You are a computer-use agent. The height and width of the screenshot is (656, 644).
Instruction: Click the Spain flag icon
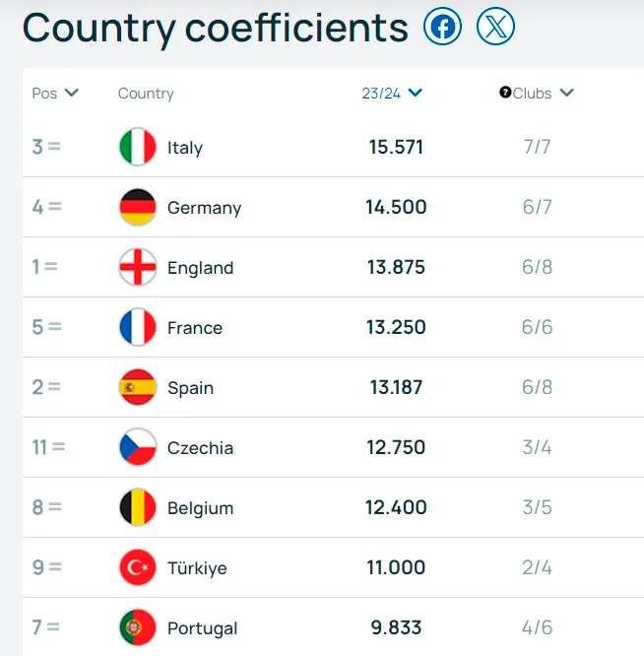coord(138,388)
